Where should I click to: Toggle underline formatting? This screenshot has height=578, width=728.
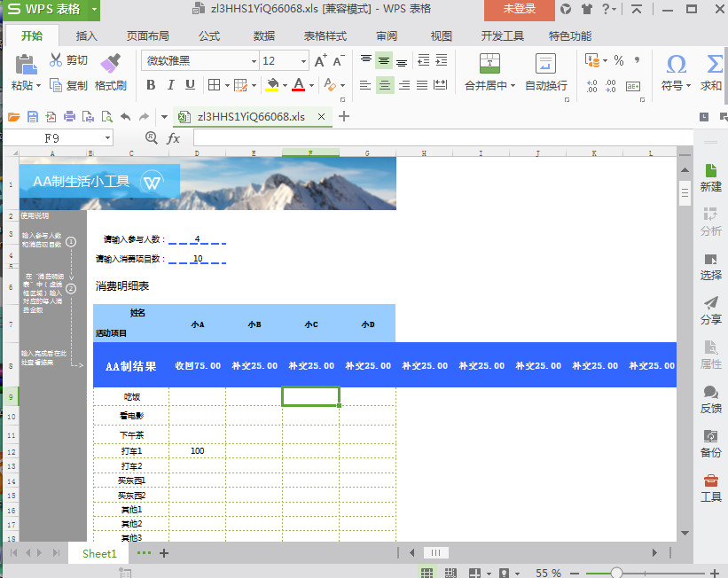(189, 86)
